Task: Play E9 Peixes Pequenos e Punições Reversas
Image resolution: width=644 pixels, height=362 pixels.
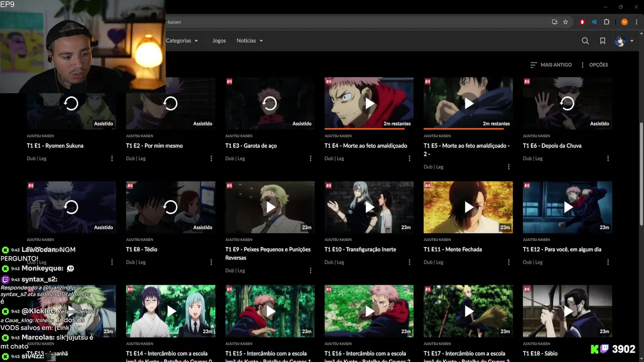Action: click(x=270, y=207)
